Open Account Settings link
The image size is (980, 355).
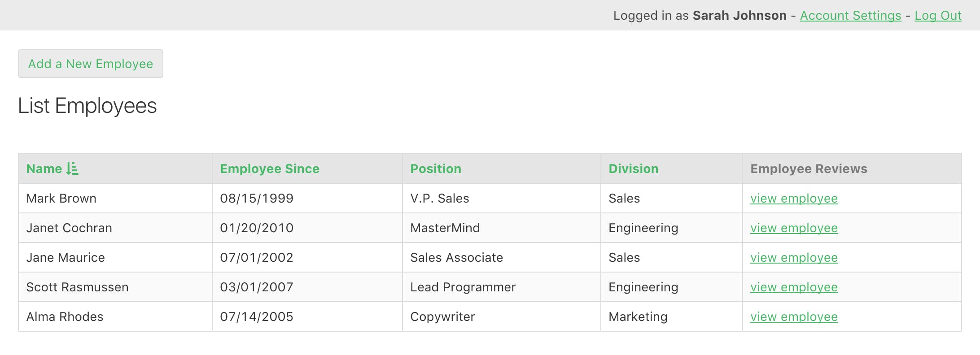[x=850, y=16]
